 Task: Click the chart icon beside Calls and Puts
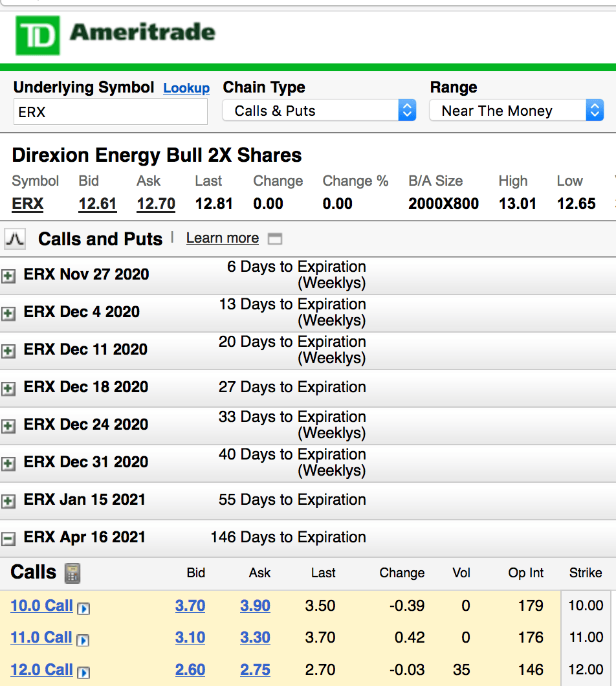(x=15, y=239)
